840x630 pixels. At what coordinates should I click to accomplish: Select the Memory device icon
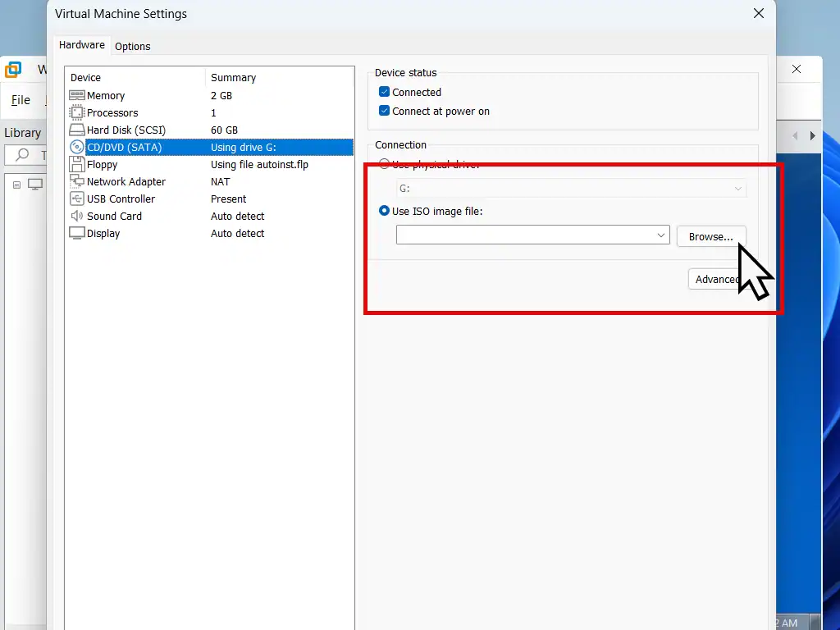point(77,96)
